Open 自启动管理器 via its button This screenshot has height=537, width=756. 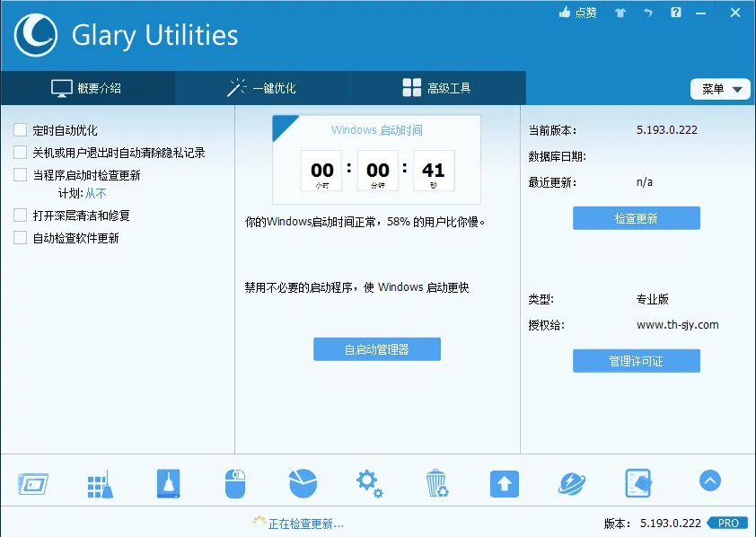[376, 349]
